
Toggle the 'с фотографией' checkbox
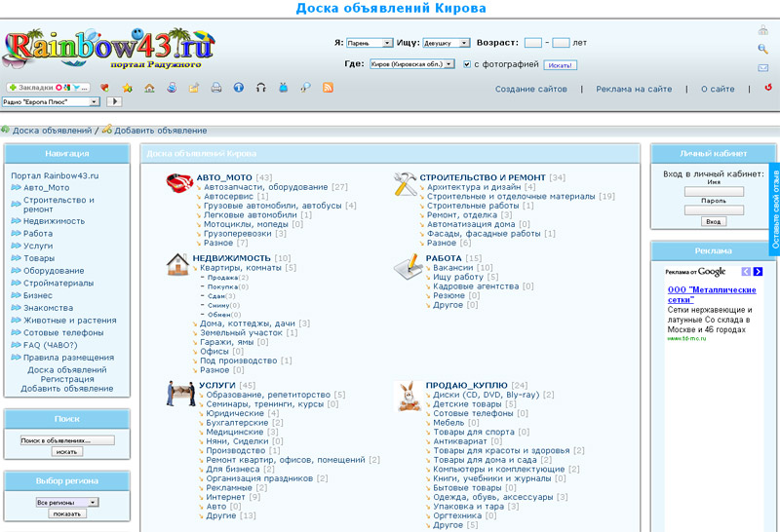click(x=467, y=64)
